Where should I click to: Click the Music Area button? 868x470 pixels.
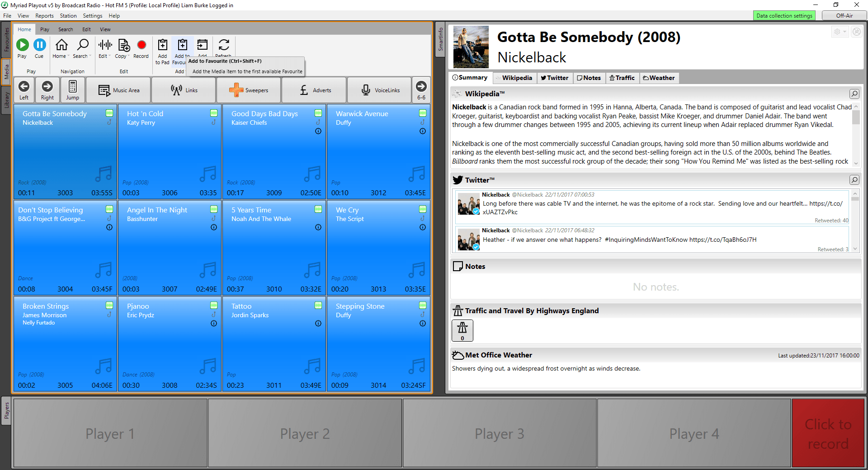click(x=118, y=89)
